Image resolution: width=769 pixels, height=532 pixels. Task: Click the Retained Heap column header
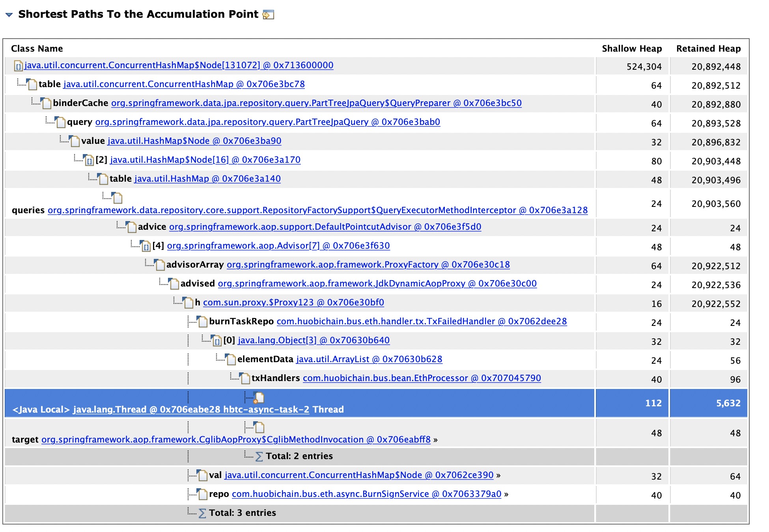(x=708, y=49)
